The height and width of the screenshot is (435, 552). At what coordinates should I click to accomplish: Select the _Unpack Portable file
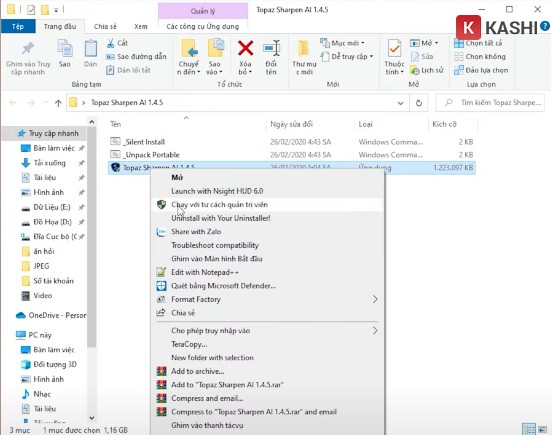pos(152,155)
